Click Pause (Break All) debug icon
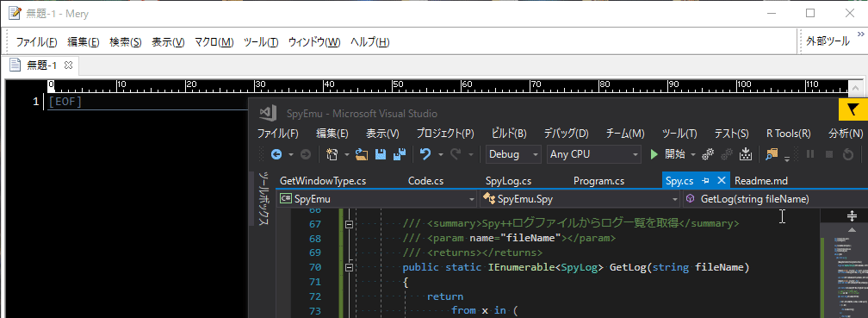Screen dimensions: 868x318 809,154
